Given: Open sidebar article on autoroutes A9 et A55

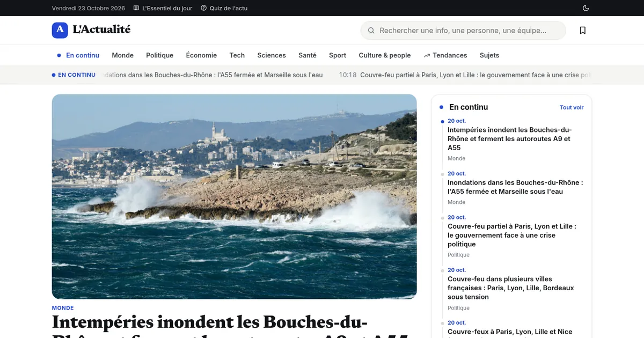Looking at the screenshot, I should coord(509,138).
